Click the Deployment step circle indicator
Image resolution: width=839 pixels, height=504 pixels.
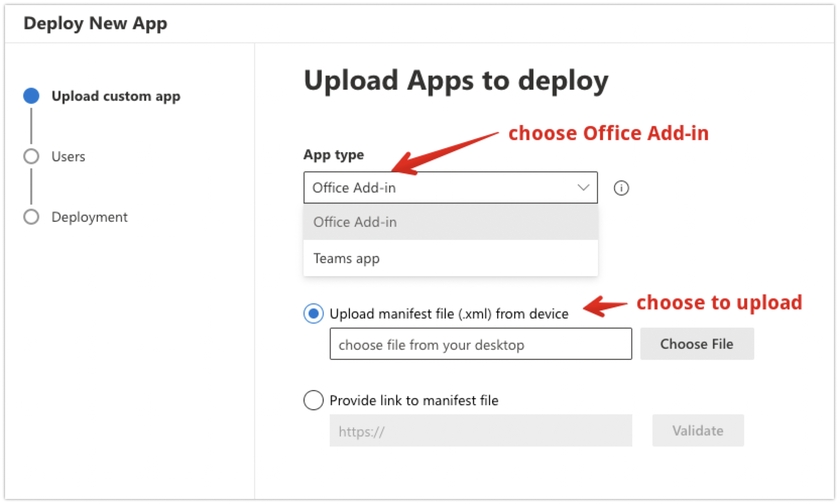pyautogui.click(x=31, y=217)
